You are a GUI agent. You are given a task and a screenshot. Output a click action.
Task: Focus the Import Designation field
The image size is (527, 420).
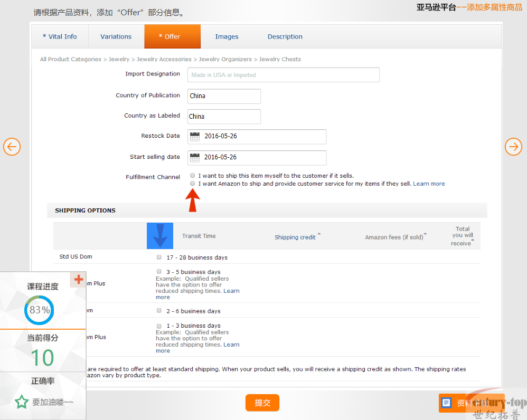284,75
